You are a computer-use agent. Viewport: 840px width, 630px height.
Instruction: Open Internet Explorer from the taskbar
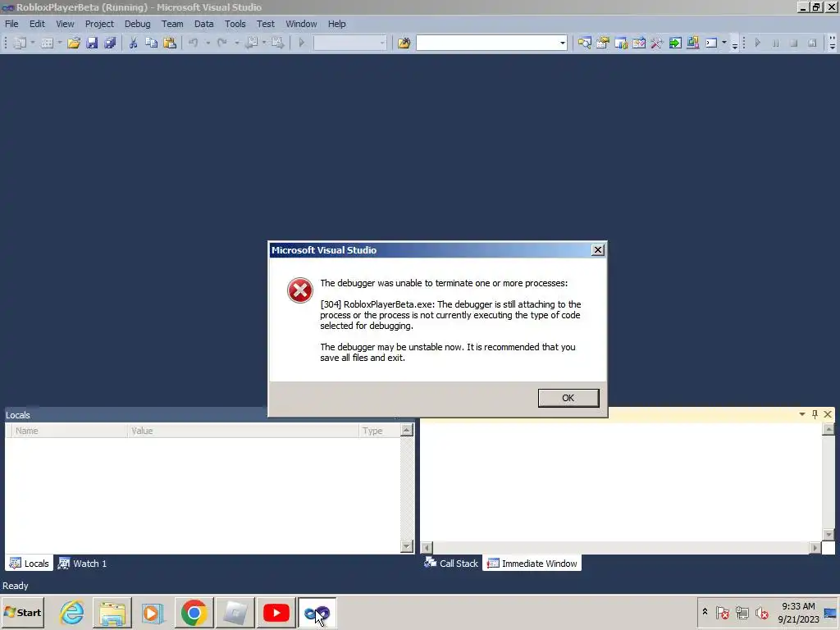coord(72,612)
